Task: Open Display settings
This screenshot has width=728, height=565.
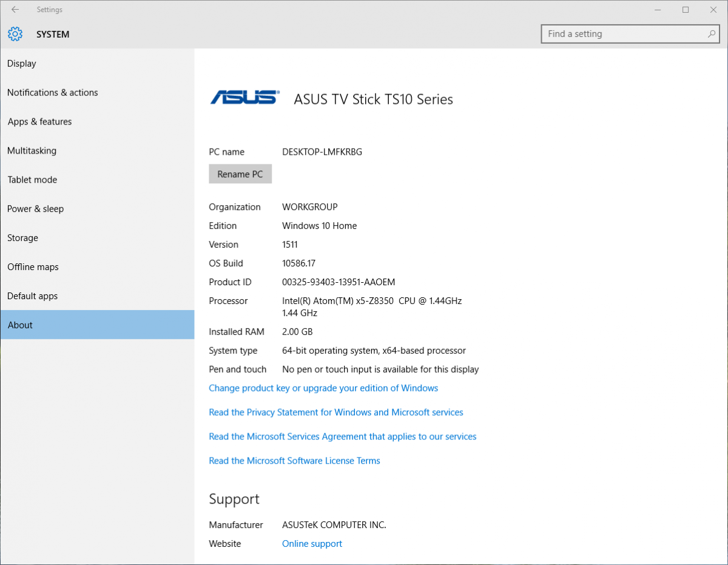Action: point(97,64)
